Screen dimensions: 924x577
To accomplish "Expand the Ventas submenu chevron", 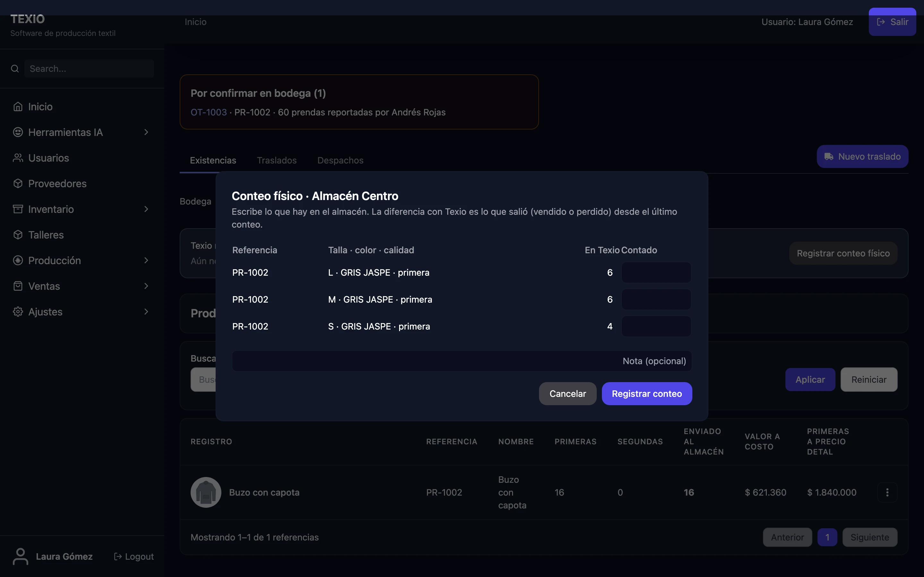I will (146, 286).
